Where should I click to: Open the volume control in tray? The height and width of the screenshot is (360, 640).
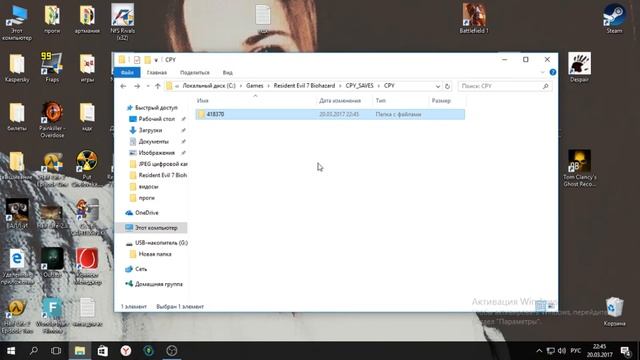[562, 351]
